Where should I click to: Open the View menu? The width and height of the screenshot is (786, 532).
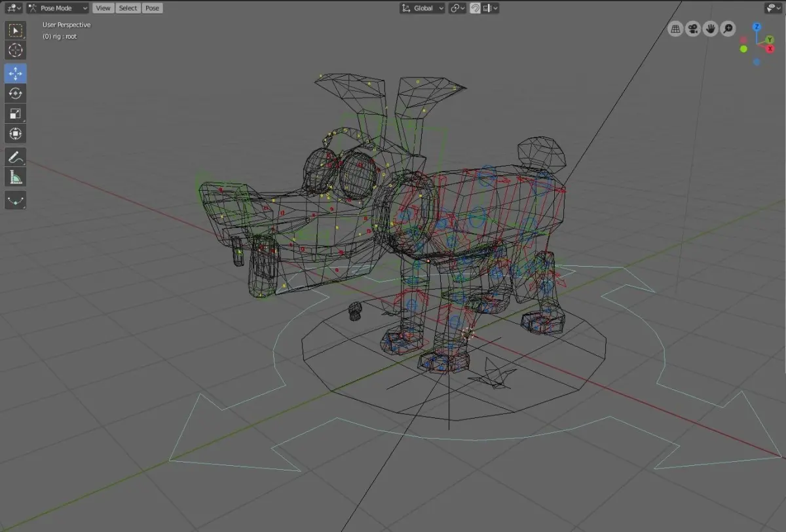click(x=103, y=8)
